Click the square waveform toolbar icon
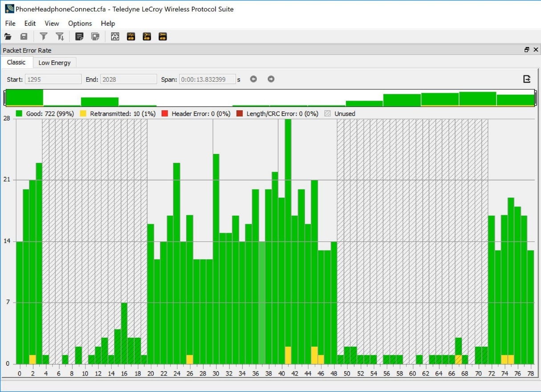The width and height of the screenshot is (541, 392). tap(115, 37)
